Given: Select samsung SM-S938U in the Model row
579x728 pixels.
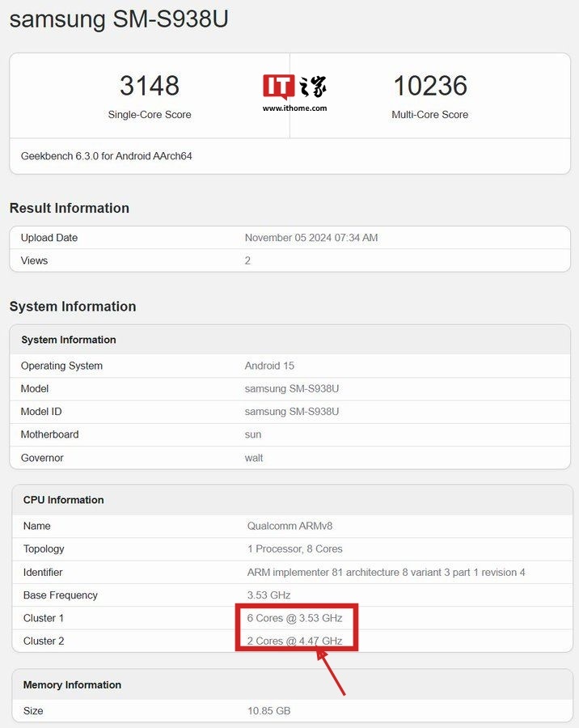Looking at the screenshot, I should (x=292, y=388).
